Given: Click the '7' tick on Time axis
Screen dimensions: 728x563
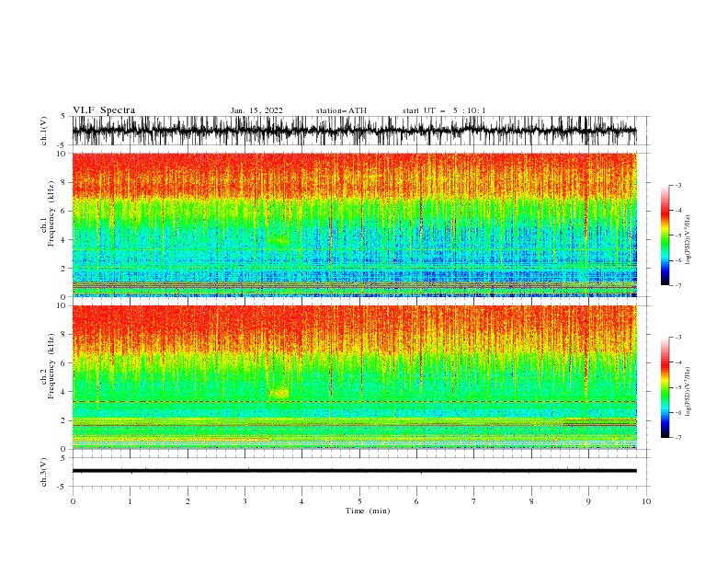Looking at the screenshot, I should click(x=474, y=501).
